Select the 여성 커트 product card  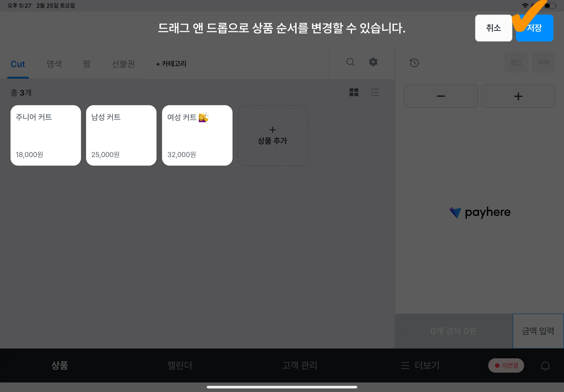point(197,135)
